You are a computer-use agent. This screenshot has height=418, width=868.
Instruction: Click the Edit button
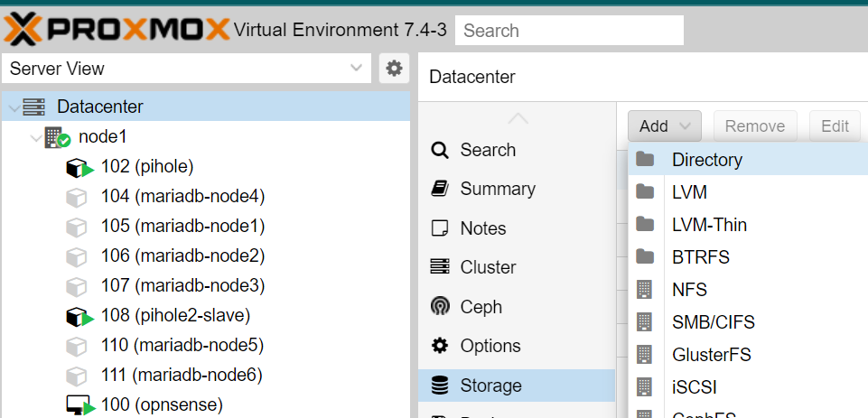click(x=835, y=126)
